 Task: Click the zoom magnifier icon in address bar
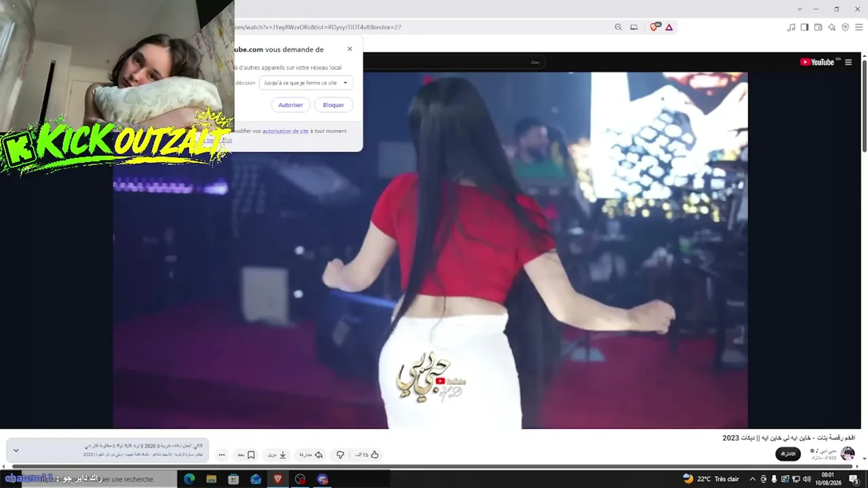(618, 27)
